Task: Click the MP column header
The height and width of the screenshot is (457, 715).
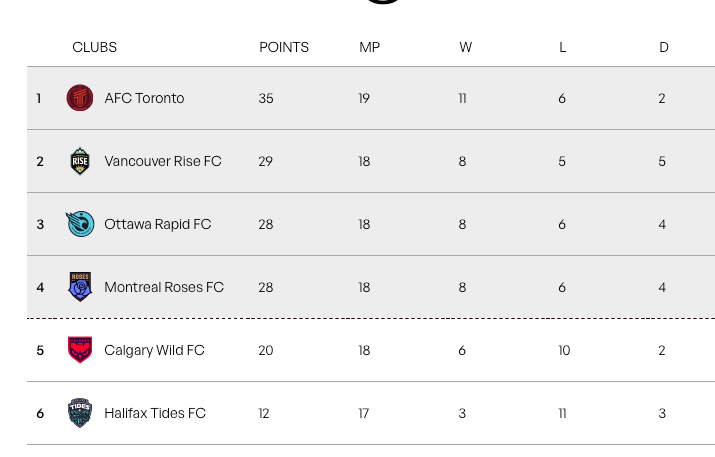Action: pos(370,47)
